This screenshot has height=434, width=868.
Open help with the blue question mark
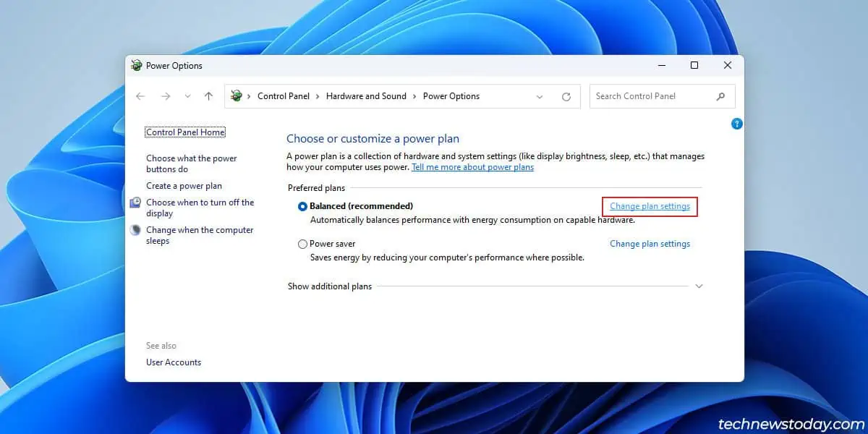(x=736, y=124)
